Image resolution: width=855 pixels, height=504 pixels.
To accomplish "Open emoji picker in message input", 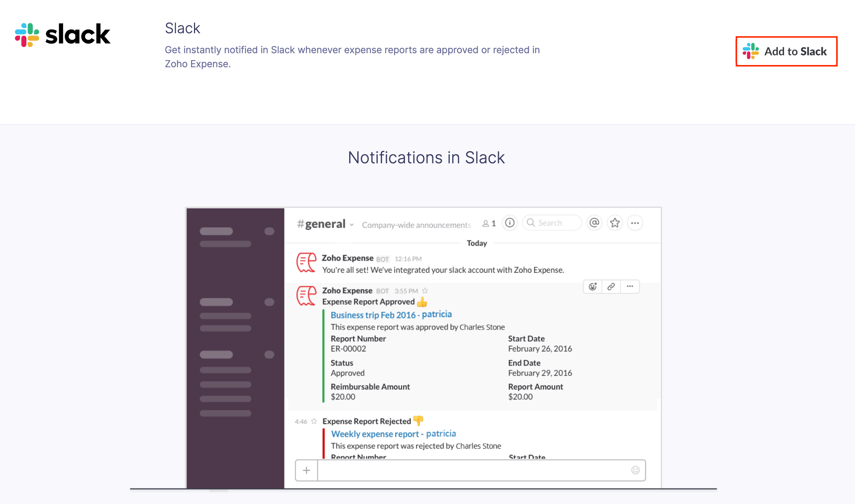I will [635, 470].
